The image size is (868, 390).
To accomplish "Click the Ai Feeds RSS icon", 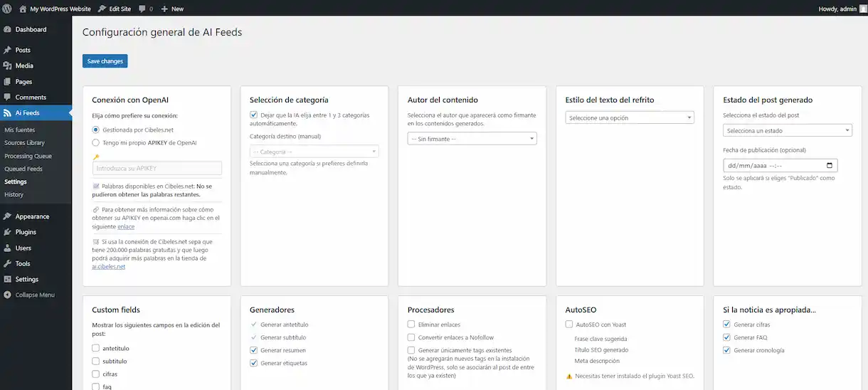I will 7,113.
